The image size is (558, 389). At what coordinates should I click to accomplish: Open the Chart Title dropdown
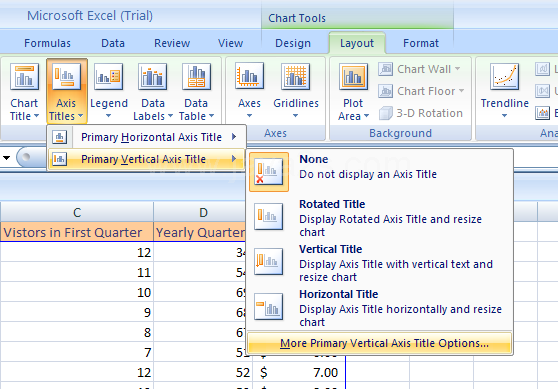coord(24,92)
